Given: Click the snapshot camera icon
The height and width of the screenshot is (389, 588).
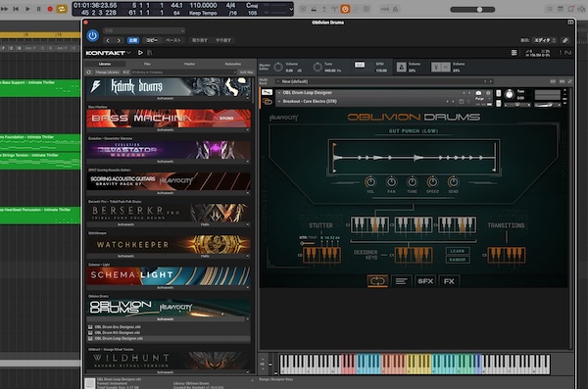Looking at the screenshot, I should tap(478, 93).
